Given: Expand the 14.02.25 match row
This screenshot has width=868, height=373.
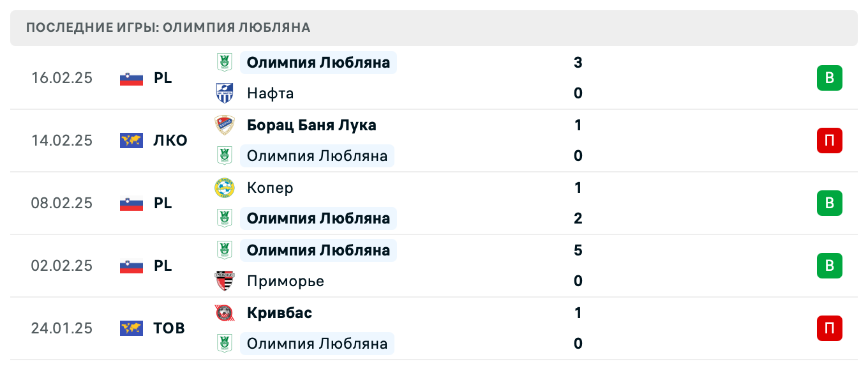Looking at the screenshot, I should click(447, 141).
